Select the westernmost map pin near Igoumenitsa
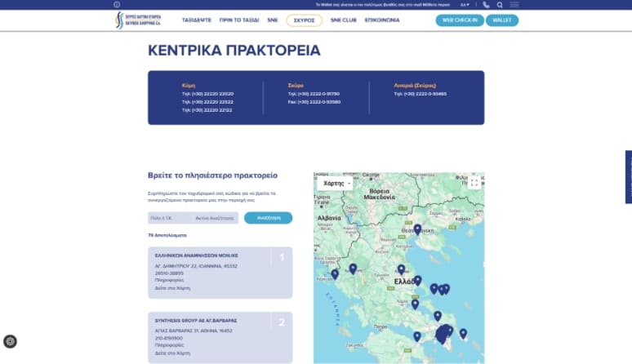 click(335, 274)
